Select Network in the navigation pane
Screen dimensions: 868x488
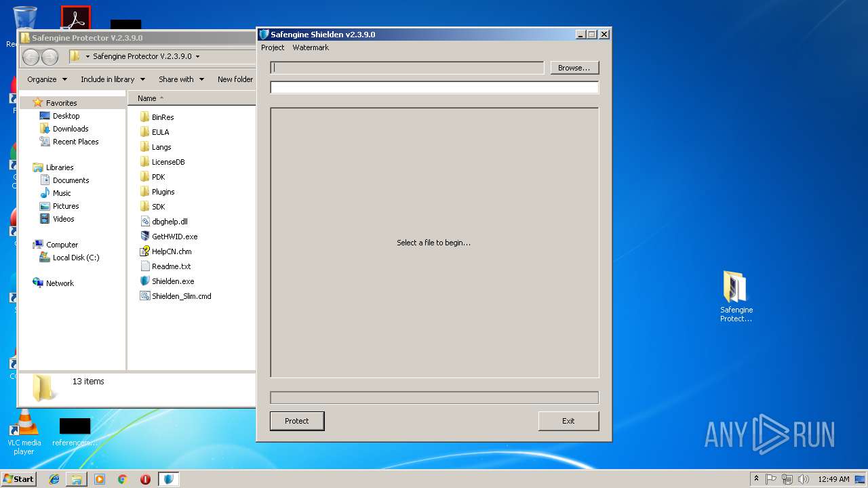click(60, 283)
